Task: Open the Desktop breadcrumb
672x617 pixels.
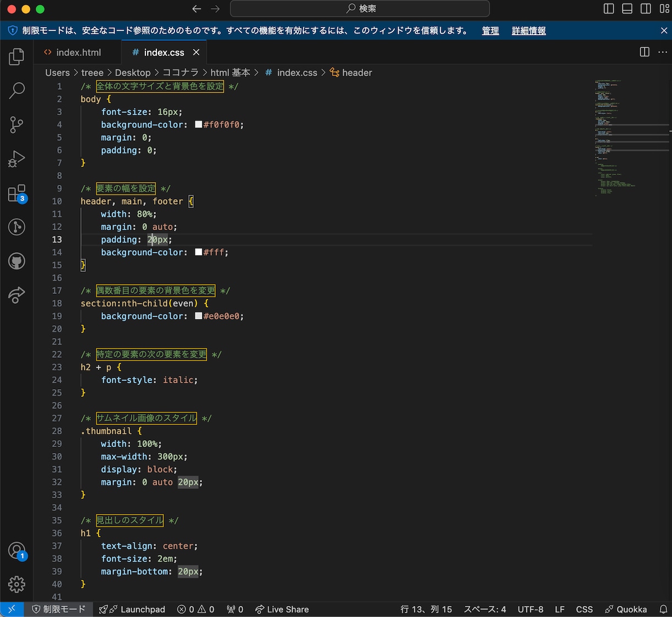Action: point(133,73)
